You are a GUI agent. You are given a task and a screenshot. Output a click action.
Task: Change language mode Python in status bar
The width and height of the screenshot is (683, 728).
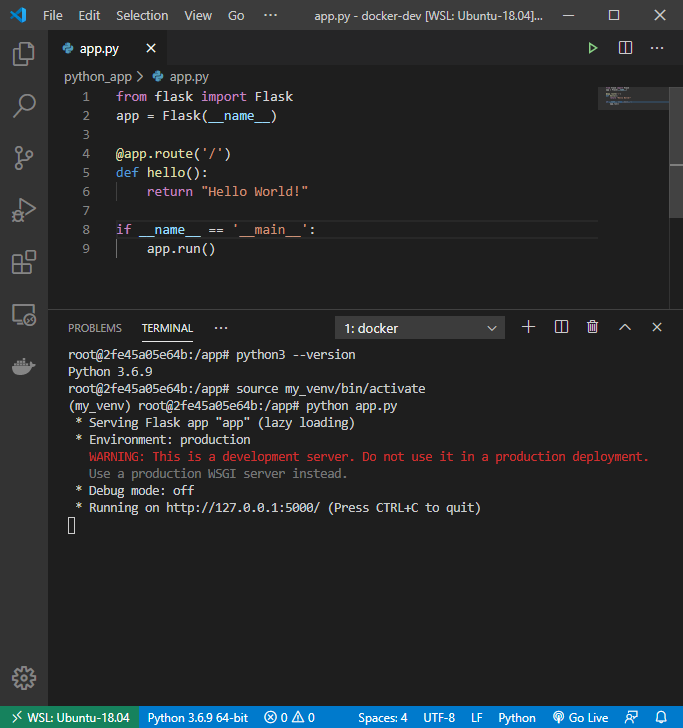pyautogui.click(x=517, y=717)
